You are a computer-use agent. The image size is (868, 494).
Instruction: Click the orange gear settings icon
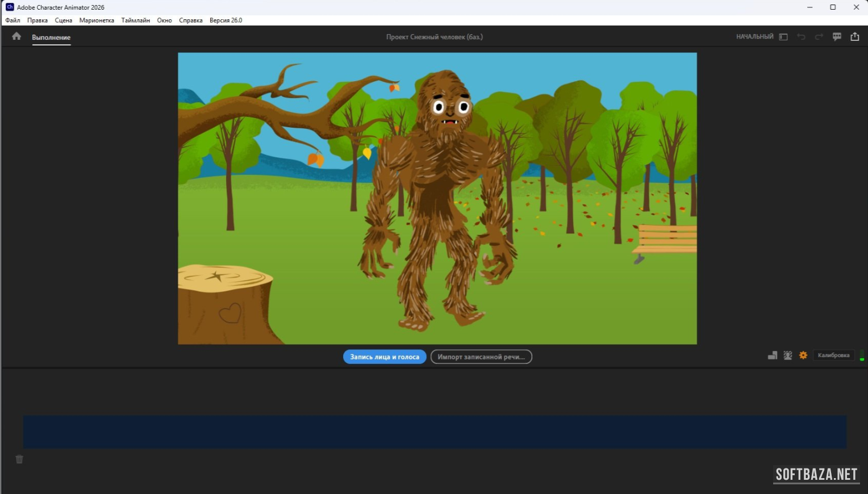tap(803, 355)
